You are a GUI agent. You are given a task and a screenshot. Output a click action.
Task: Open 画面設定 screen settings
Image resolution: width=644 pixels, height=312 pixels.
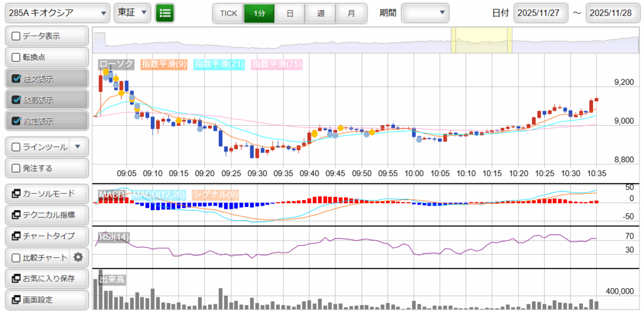click(x=47, y=299)
